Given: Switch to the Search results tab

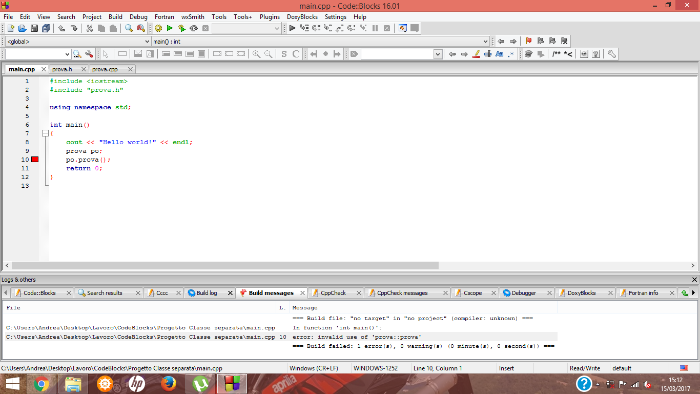Looking at the screenshot, I should 104,293.
